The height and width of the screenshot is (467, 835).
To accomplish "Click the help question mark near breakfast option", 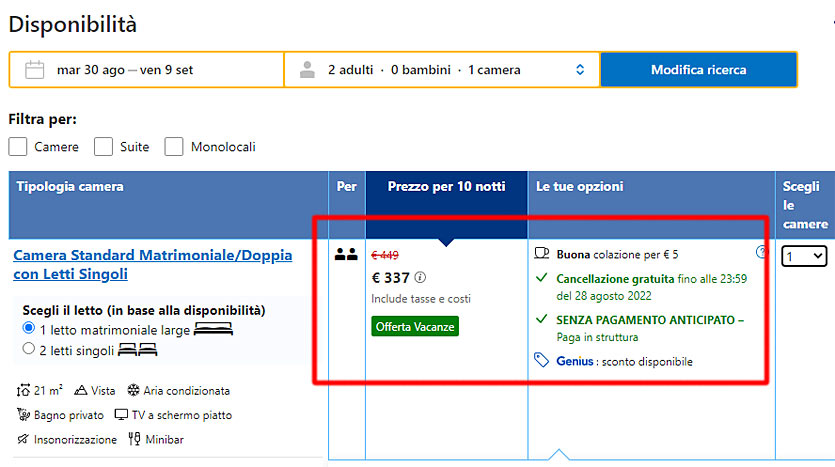I will coord(761,252).
